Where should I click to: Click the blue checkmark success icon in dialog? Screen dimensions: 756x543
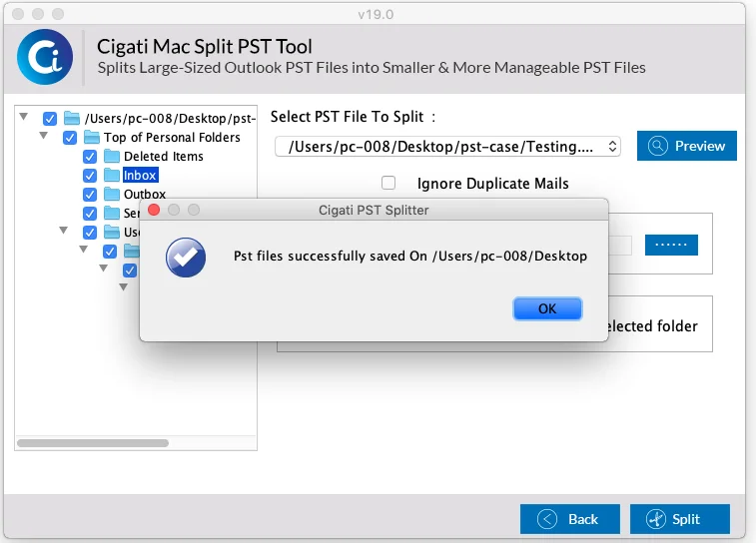click(186, 257)
